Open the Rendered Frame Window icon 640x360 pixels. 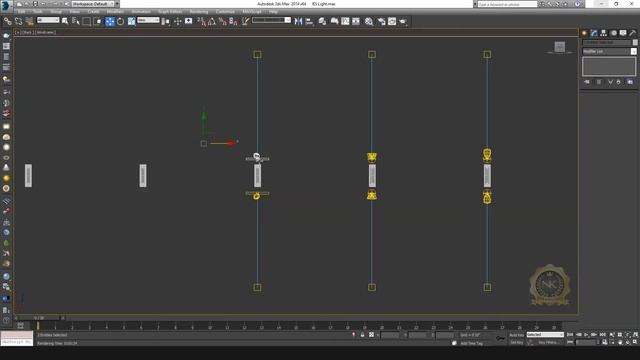[x=392, y=21]
